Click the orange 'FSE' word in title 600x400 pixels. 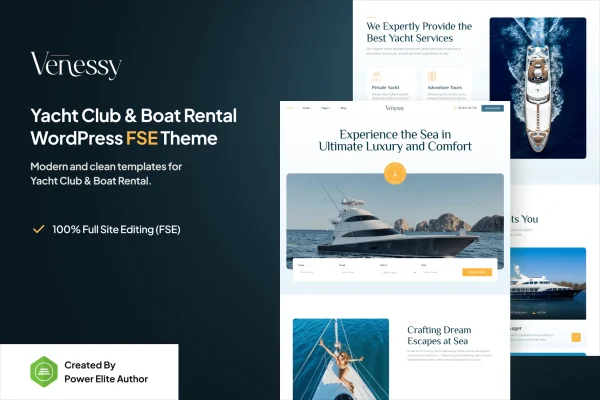point(142,138)
